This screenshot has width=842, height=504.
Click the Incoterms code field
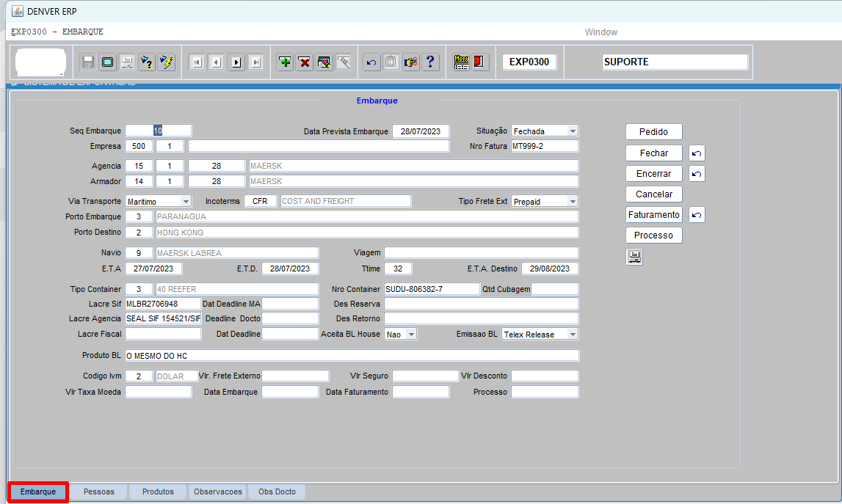pyautogui.click(x=261, y=201)
